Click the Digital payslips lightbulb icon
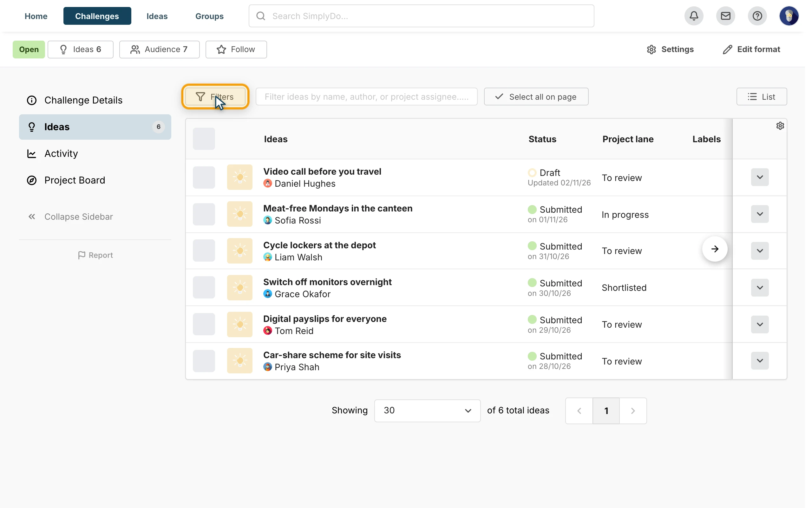 (239, 324)
